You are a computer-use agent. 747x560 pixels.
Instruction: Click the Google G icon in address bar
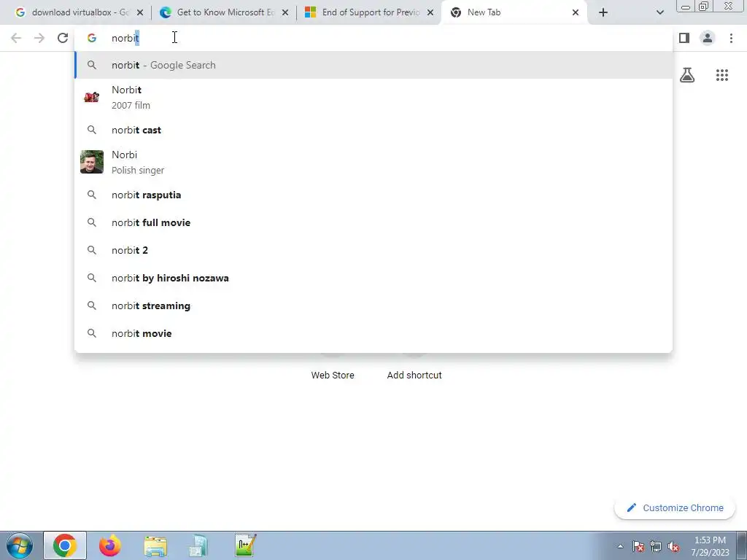coord(91,38)
